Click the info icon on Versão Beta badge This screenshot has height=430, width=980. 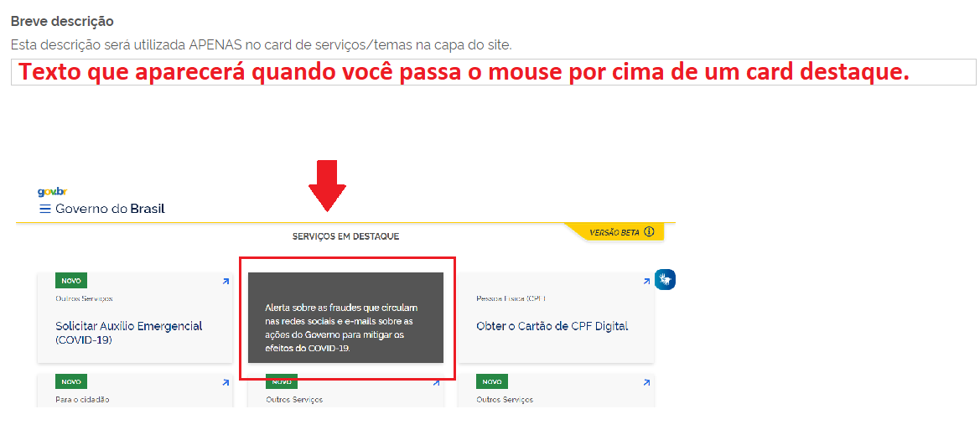(649, 232)
